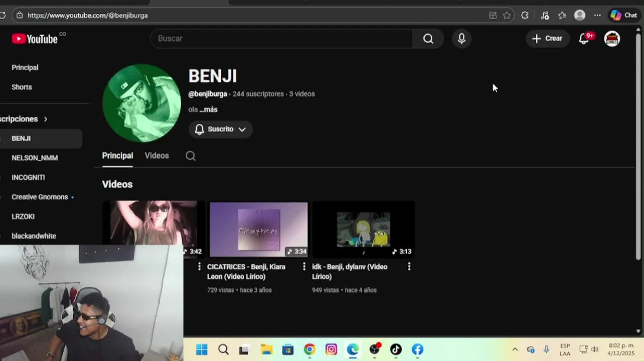The image size is (644, 361).
Task: Open Instagram app from taskbar
Action: pyautogui.click(x=331, y=349)
